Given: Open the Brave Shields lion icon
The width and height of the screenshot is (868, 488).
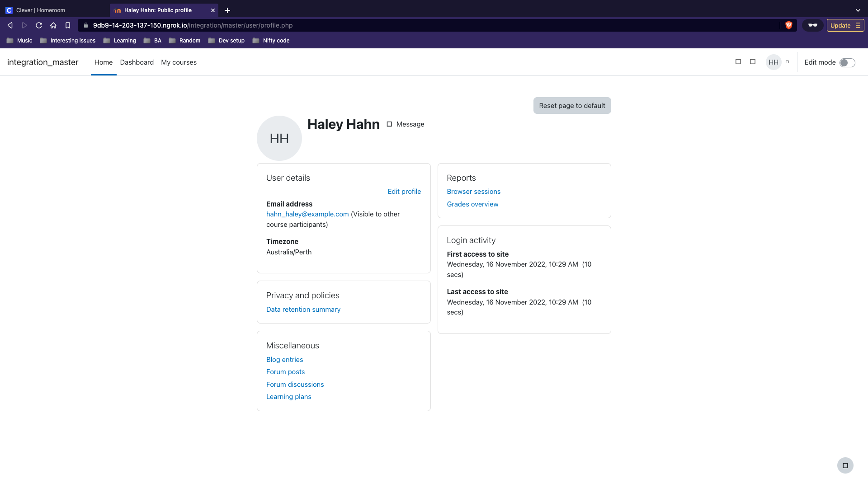Looking at the screenshot, I should (x=789, y=25).
